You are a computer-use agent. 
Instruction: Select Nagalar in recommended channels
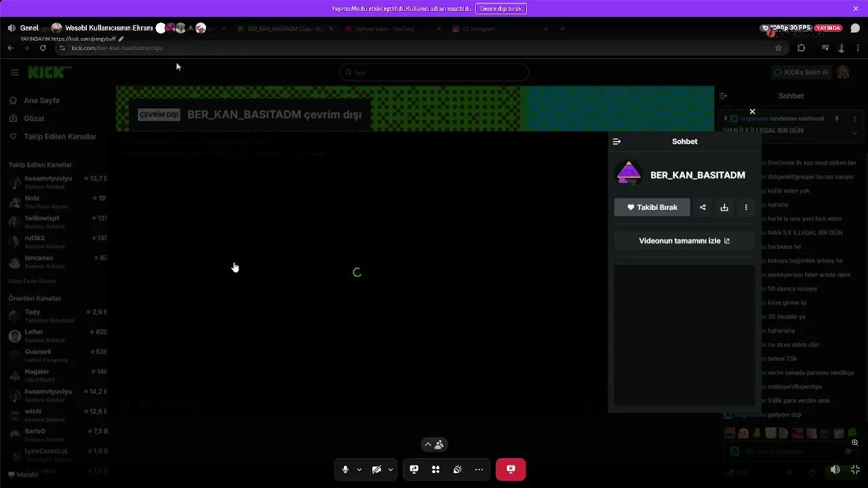pyautogui.click(x=56, y=375)
